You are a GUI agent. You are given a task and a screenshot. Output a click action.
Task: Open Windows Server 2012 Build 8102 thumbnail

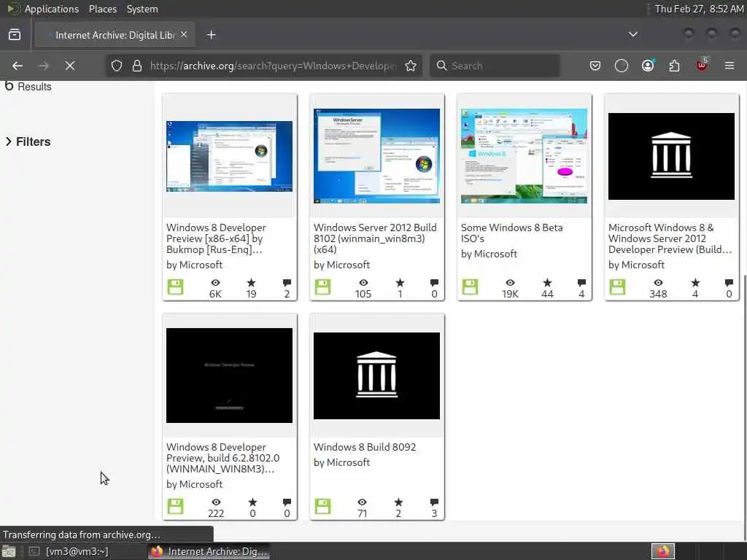coord(376,156)
